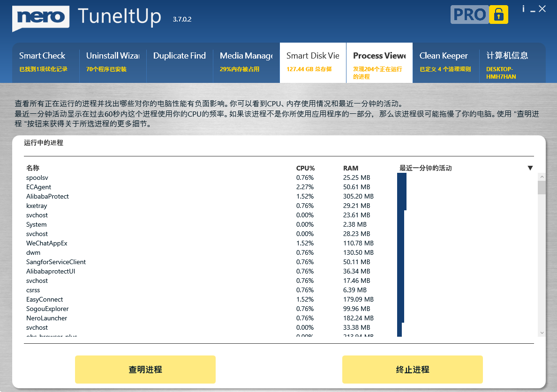Click the process list scroll up arrow
This screenshot has height=392, width=557.
(x=542, y=177)
